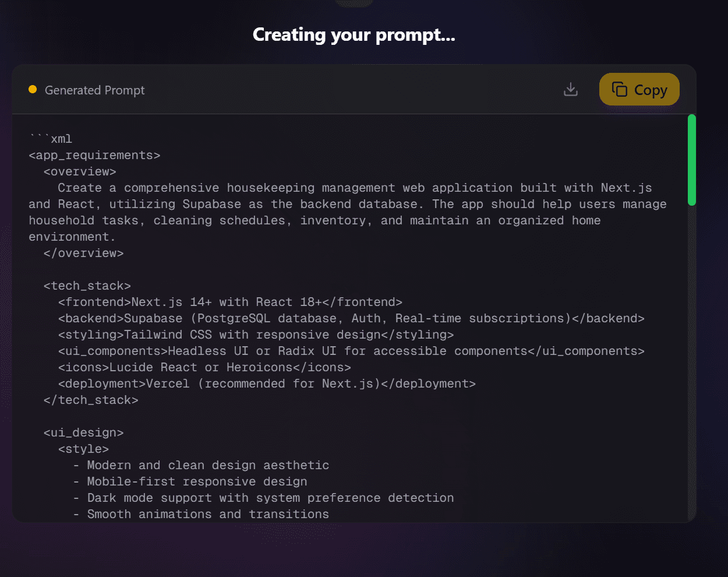Click the '<ui_components>Headless UI or Radix UI' line
This screenshot has width=728, height=577.
click(351, 351)
